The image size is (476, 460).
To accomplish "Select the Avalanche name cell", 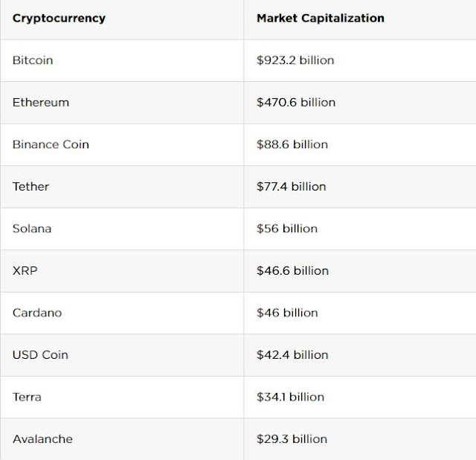I will point(42,439).
